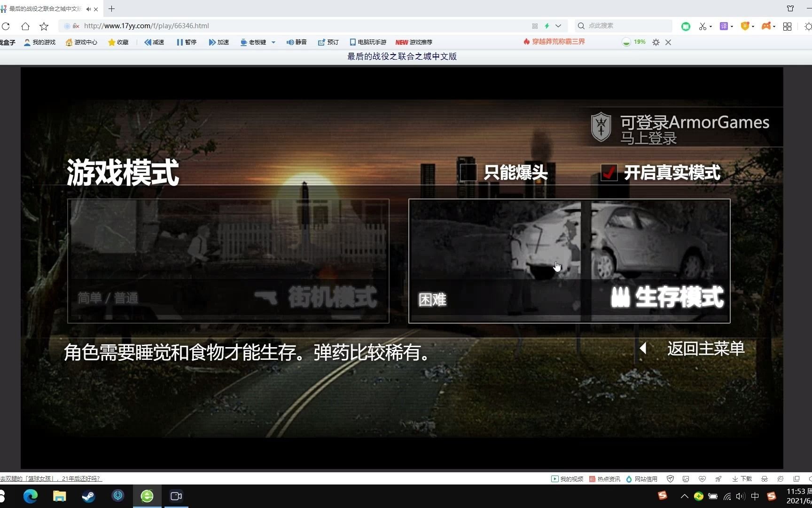
Task: Open the game toolbar settings gear
Action: pos(656,42)
